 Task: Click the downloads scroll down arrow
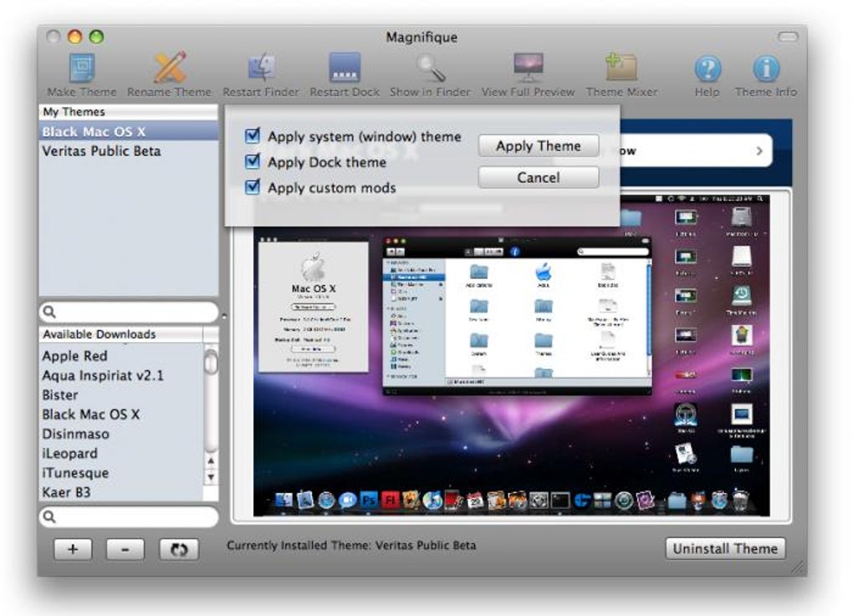pyautogui.click(x=211, y=477)
